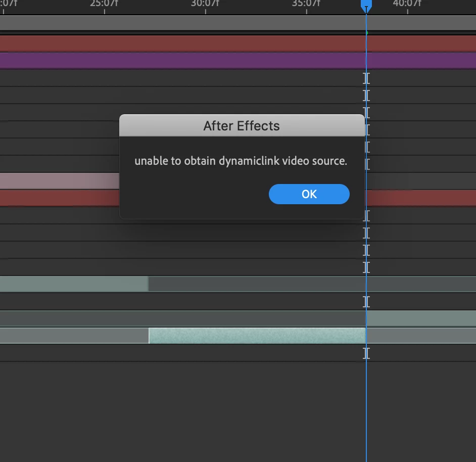Click the blue current-time indicator playhead handle

click(366, 6)
